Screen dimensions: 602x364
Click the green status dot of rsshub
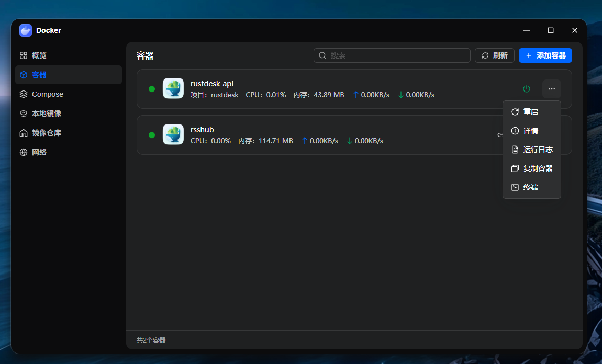point(152,135)
